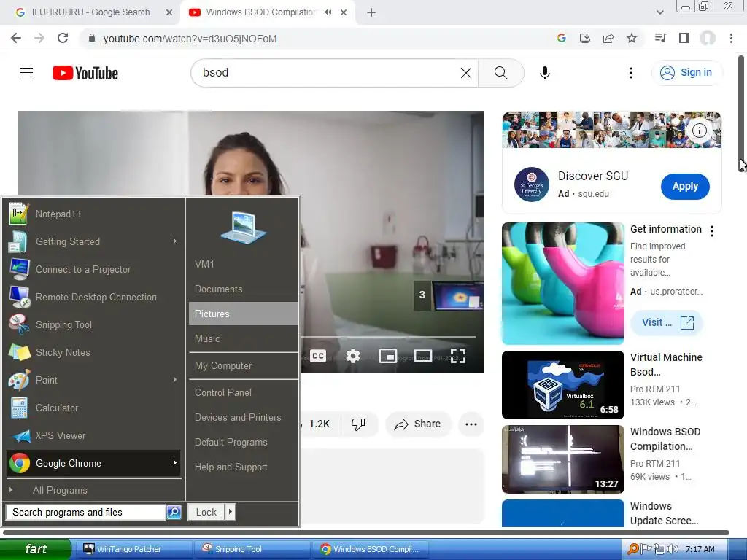747x560 pixels.
Task: Open Virtual Machine Bsod video thumbnail
Action: tap(562, 385)
